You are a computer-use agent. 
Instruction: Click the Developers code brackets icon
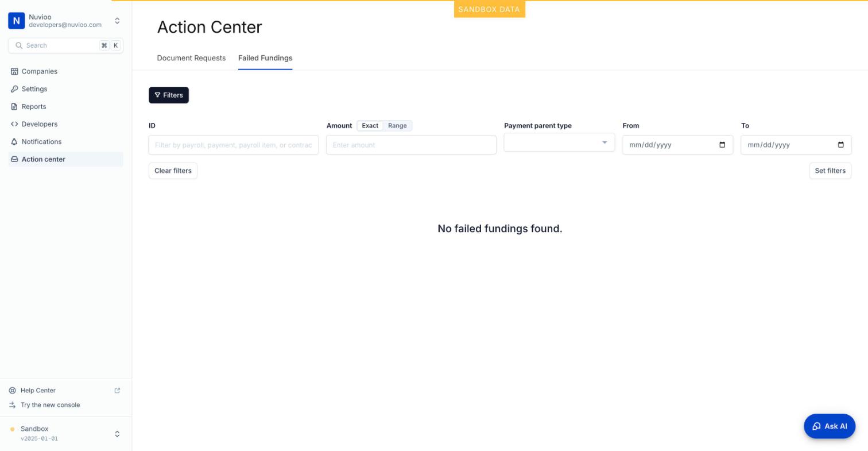14,124
